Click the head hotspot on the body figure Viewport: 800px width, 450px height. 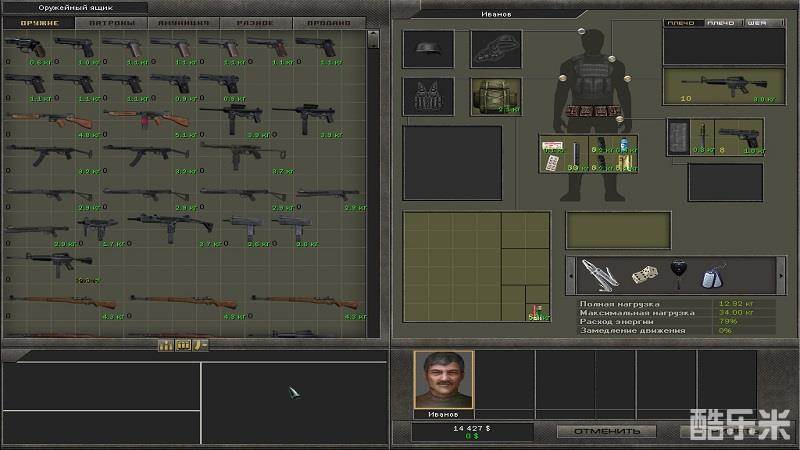[x=581, y=31]
